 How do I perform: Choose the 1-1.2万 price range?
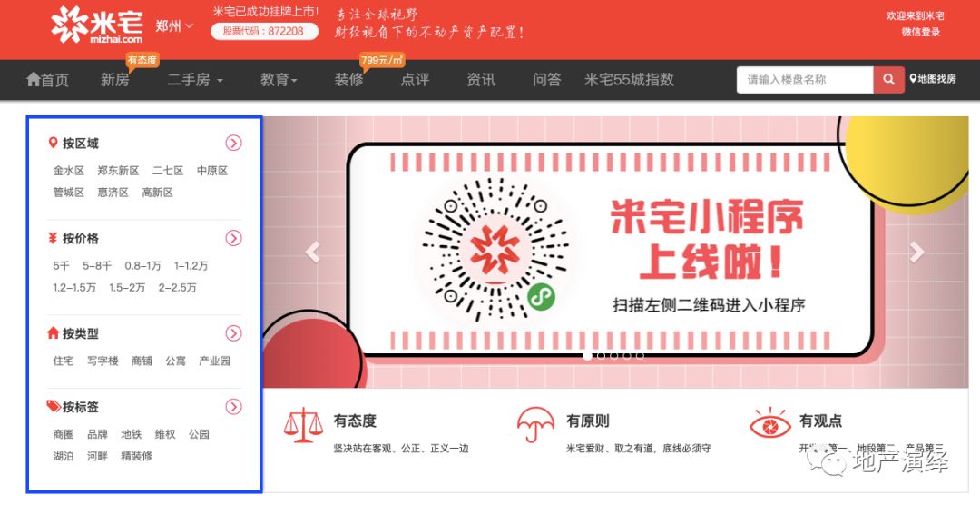pyautogui.click(x=191, y=266)
